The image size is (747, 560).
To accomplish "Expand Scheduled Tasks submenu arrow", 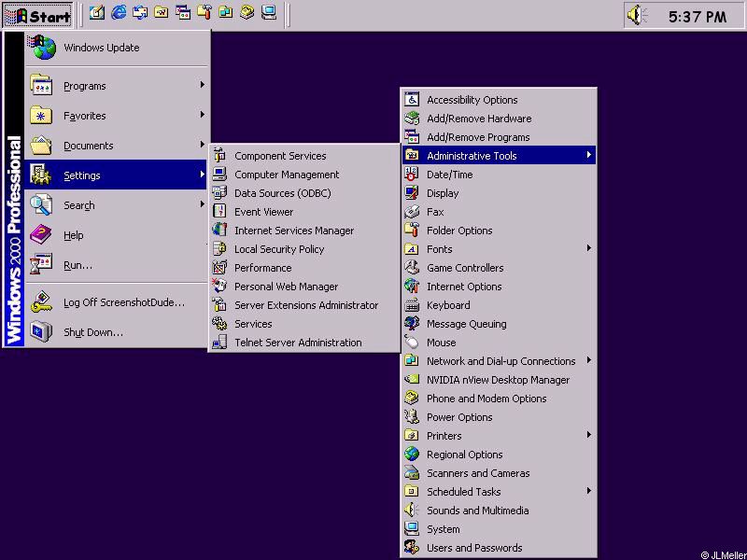I will click(x=589, y=491).
